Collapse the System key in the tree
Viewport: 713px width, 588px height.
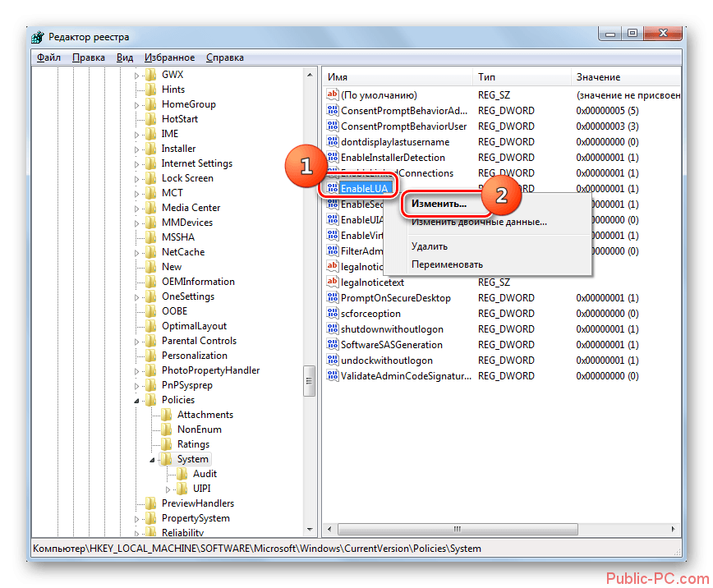pyautogui.click(x=153, y=460)
